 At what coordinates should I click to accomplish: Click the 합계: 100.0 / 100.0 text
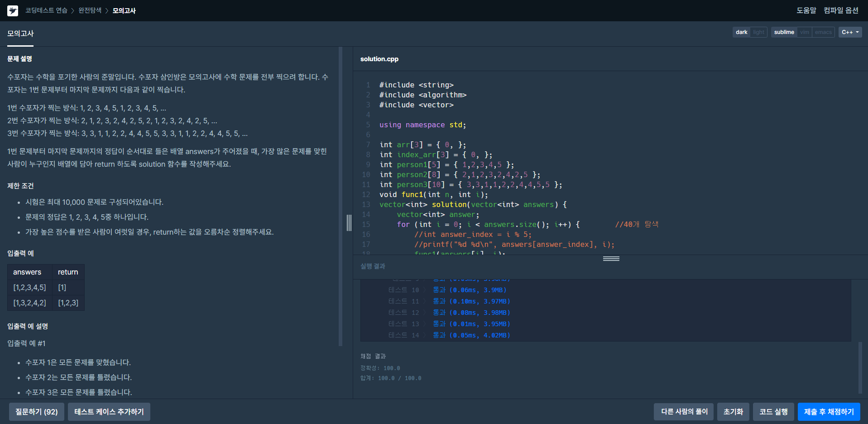pyautogui.click(x=391, y=378)
